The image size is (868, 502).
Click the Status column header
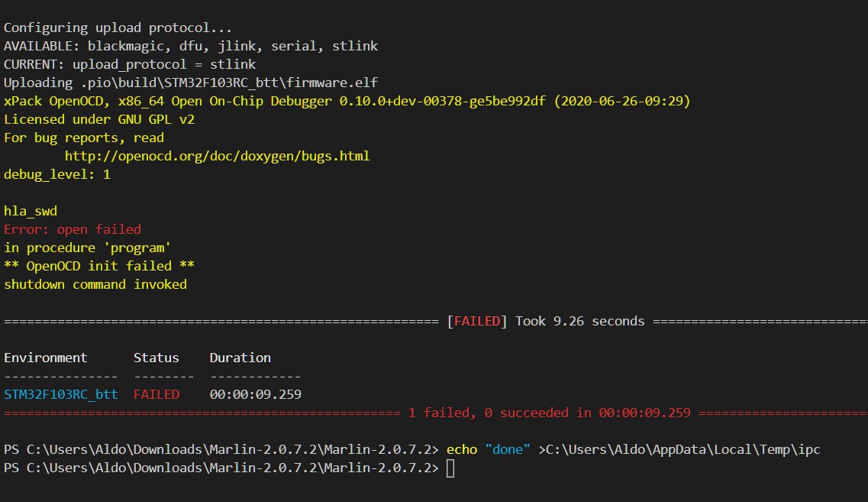click(x=156, y=358)
